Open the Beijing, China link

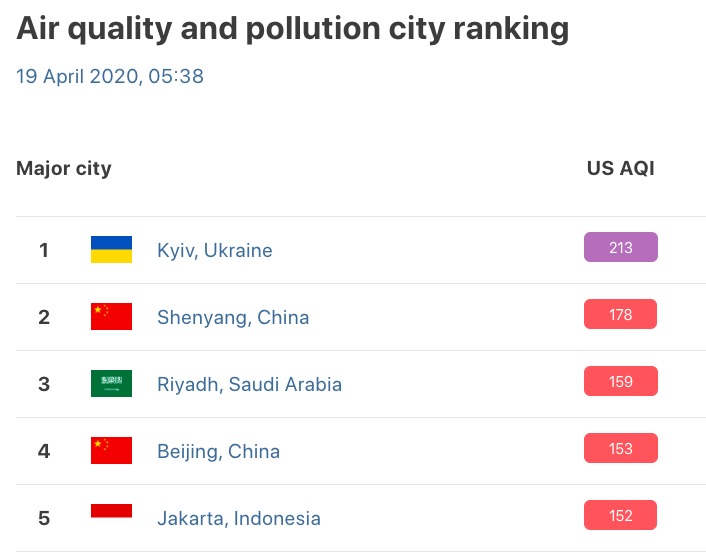click(218, 451)
